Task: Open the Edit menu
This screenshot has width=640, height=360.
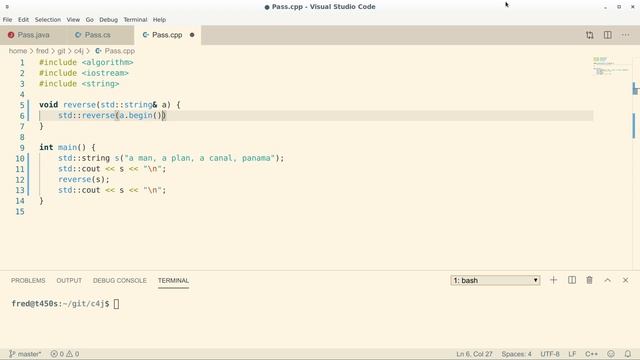Action: (x=23, y=20)
